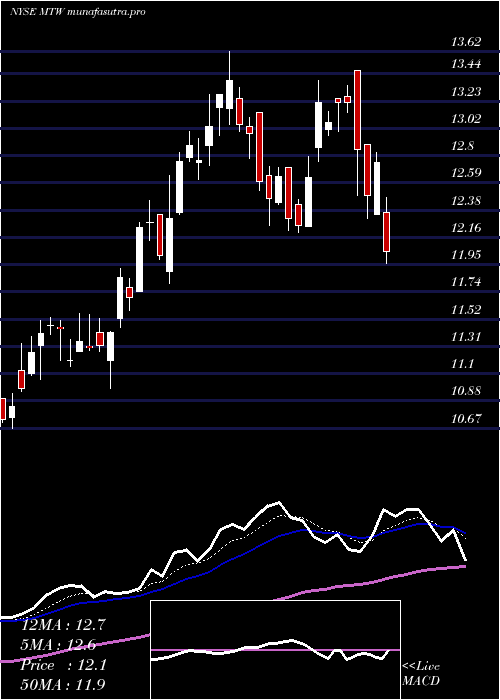Click the 13.02 price axis label

pos(466,119)
